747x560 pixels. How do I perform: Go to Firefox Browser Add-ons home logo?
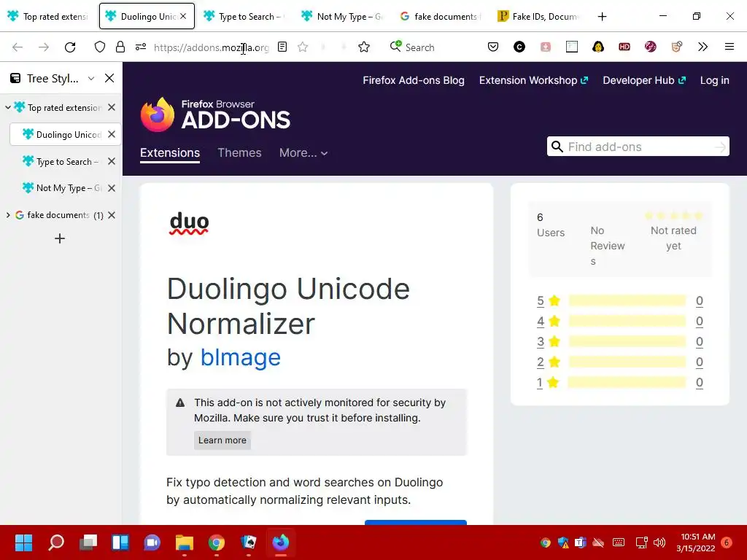pyautogui.click(x=215, y=114)
